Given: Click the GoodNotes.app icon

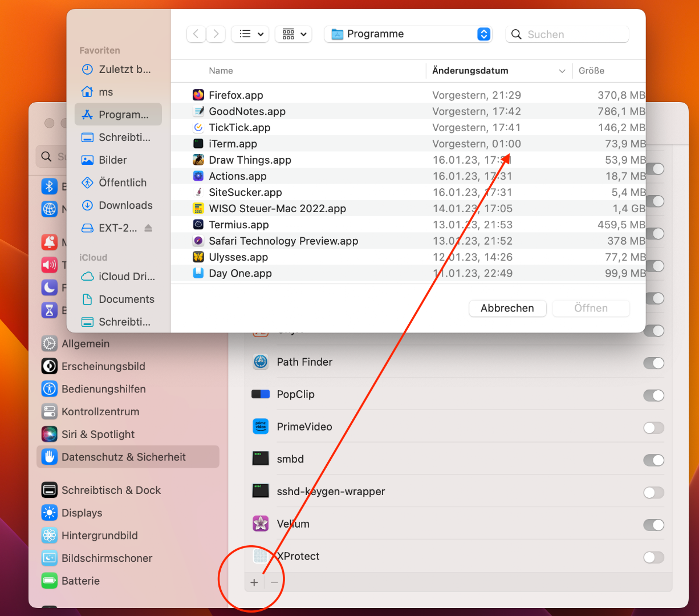Looking at the screenshot, I should coord(198,111).
